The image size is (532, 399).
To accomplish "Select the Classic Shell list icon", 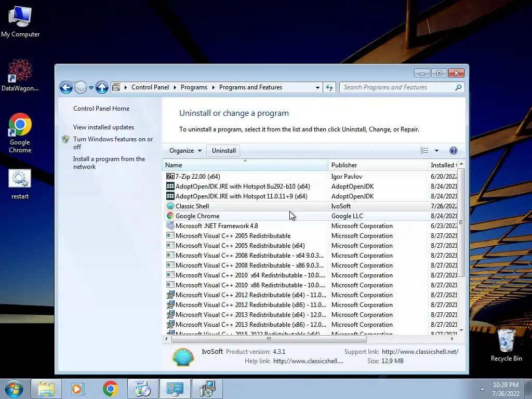I will [x=170, y=206].
